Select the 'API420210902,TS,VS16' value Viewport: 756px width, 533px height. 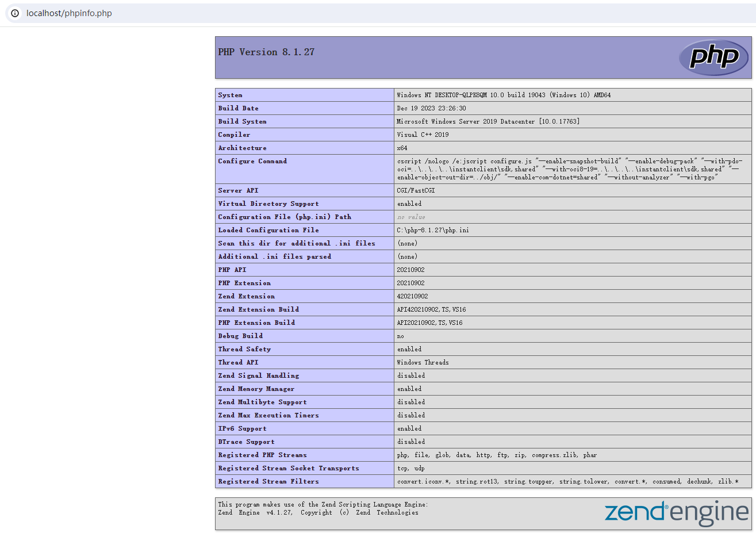tap(431, 310)
